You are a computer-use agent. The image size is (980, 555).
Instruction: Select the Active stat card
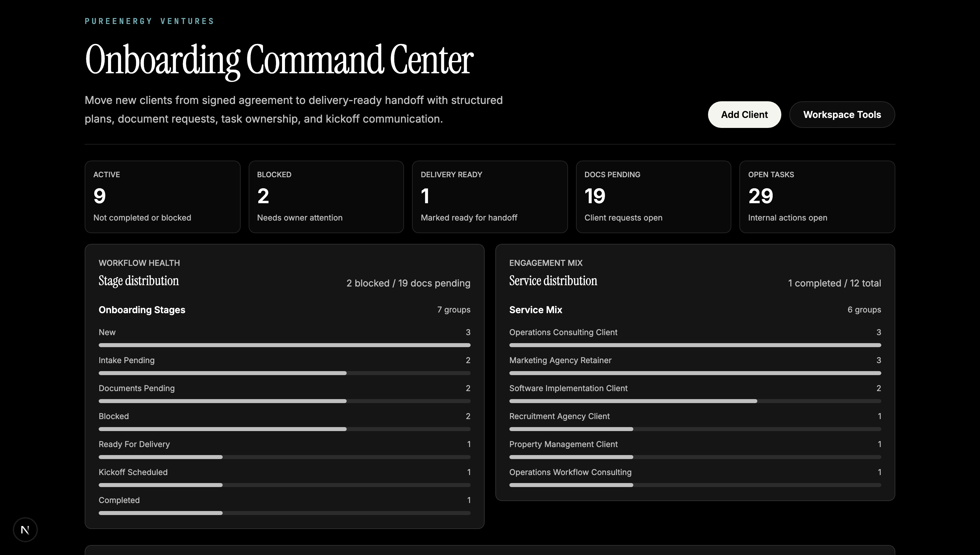(162, 197)
